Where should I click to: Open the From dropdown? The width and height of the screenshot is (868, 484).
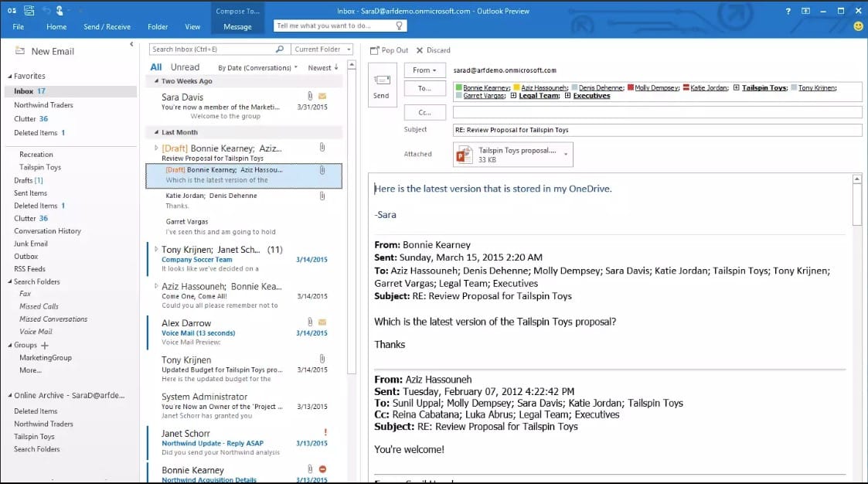tap(424, 70)
